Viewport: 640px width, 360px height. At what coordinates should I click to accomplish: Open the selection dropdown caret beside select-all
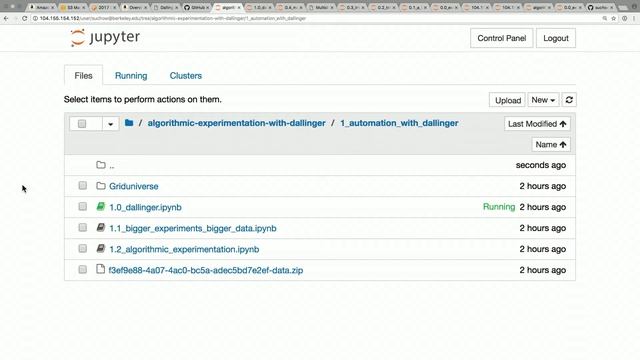(110, 124)
